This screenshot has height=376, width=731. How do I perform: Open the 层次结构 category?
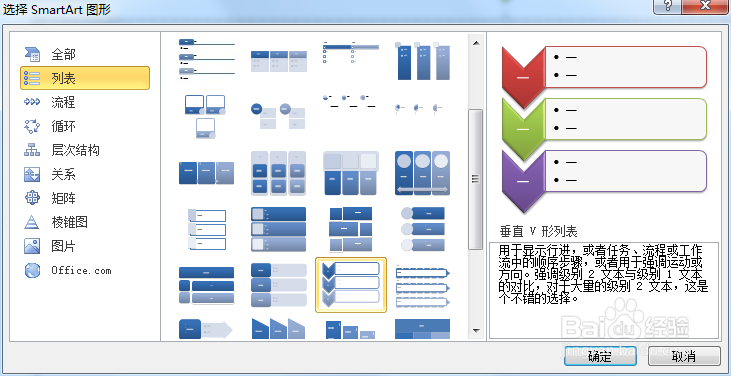pyautogui.click(x=85, y=150)
